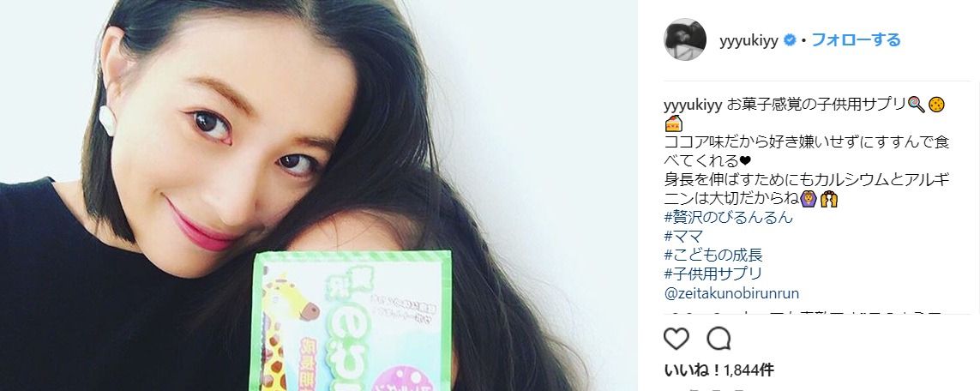
Task: Click the woman gesturing emoji in caption
Action: pyautogui.click(x=809, y=199)
